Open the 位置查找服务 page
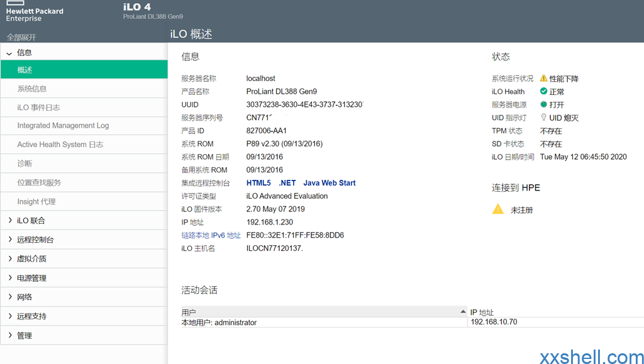Viewport: 644px width, 364px height. pos(84,182)
